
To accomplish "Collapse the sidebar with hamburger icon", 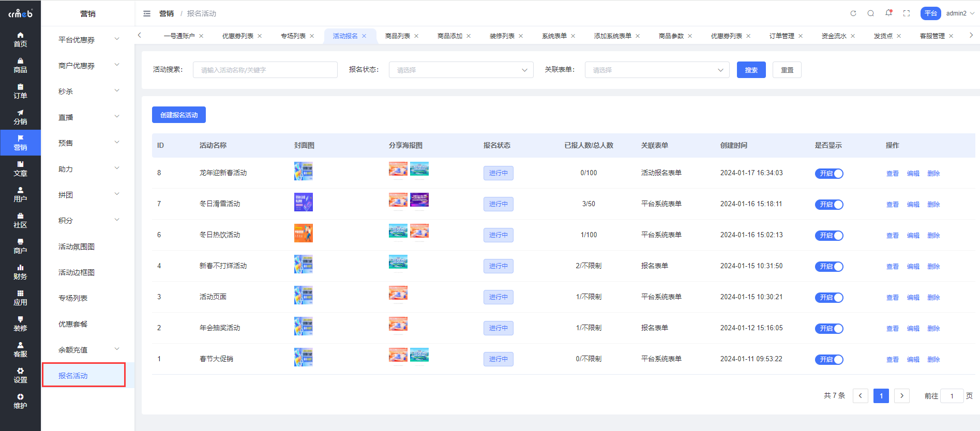I will 147,13.
